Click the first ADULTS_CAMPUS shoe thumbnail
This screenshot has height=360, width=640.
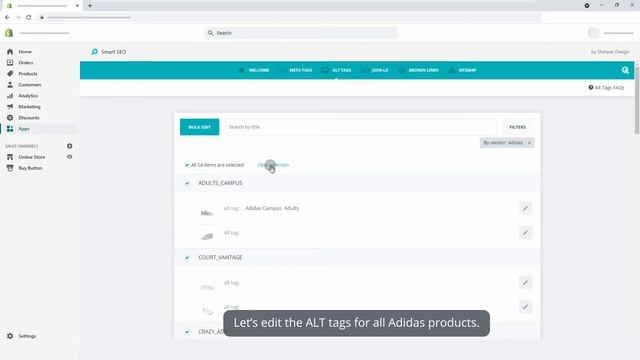(x=207, y=213)
